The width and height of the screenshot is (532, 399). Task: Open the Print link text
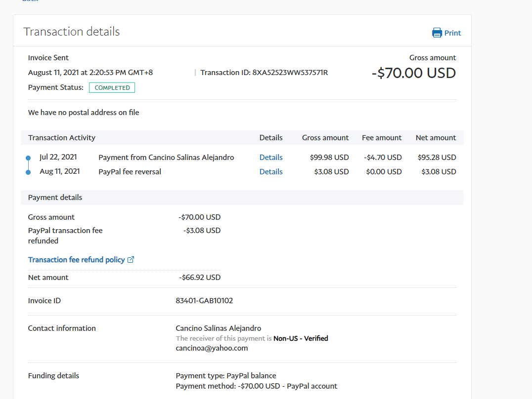tap(452, 33)
